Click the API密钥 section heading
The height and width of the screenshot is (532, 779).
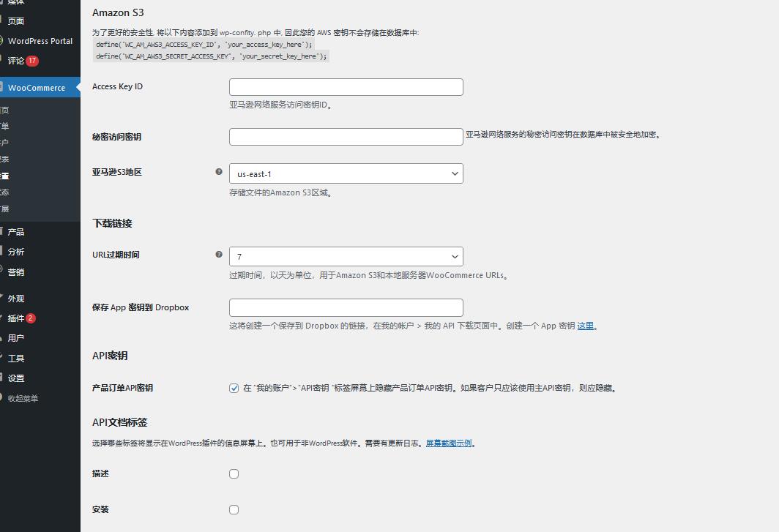point(110,356)
